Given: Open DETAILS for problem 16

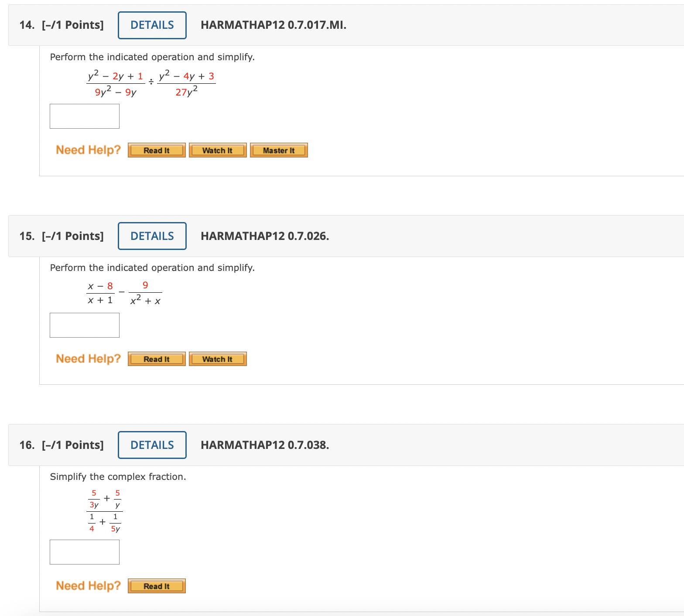Looking at the screenshot, I should 151,445.
